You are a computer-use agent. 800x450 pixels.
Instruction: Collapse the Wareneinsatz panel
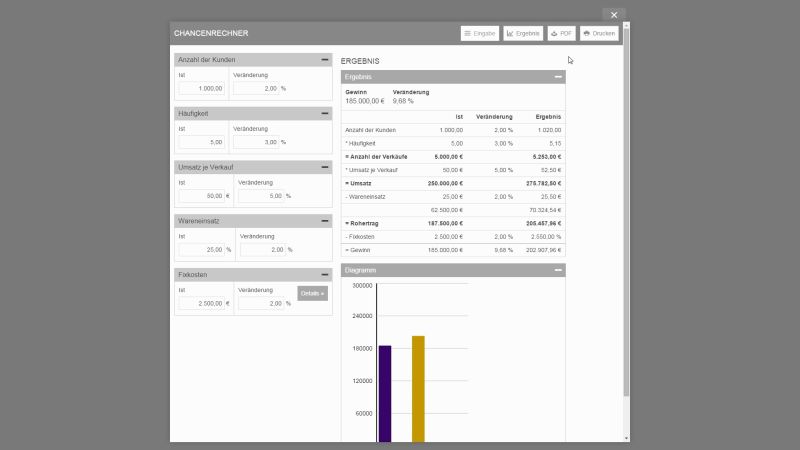click(324, 221)
